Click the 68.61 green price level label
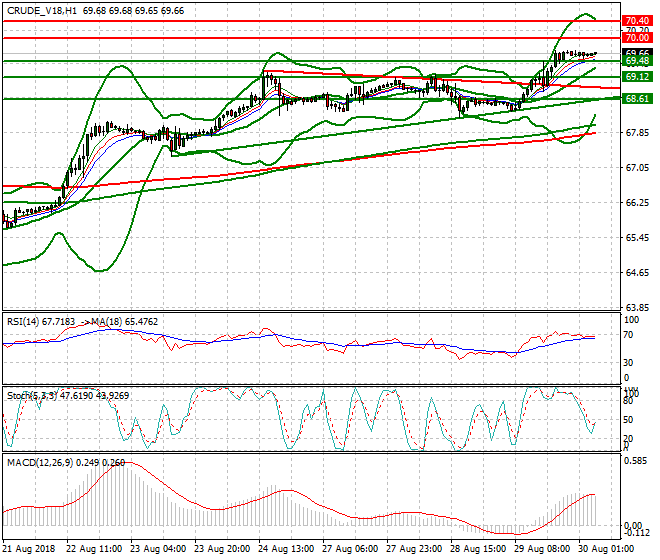 (x=637, y=99)
